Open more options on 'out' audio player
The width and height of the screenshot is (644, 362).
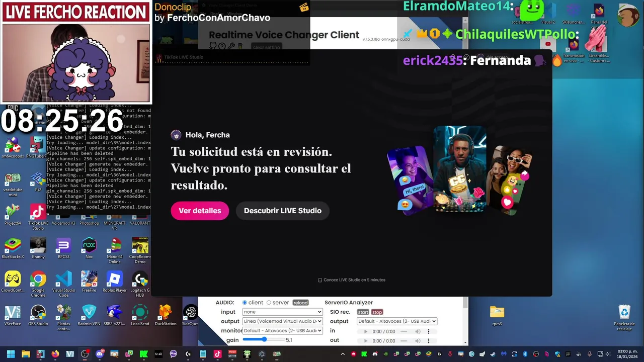[429, 341]
